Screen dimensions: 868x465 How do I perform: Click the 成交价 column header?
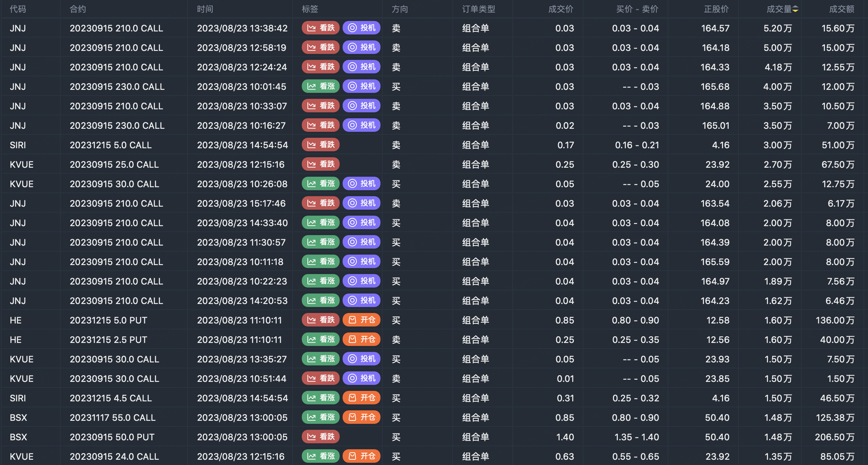[561, 9]
